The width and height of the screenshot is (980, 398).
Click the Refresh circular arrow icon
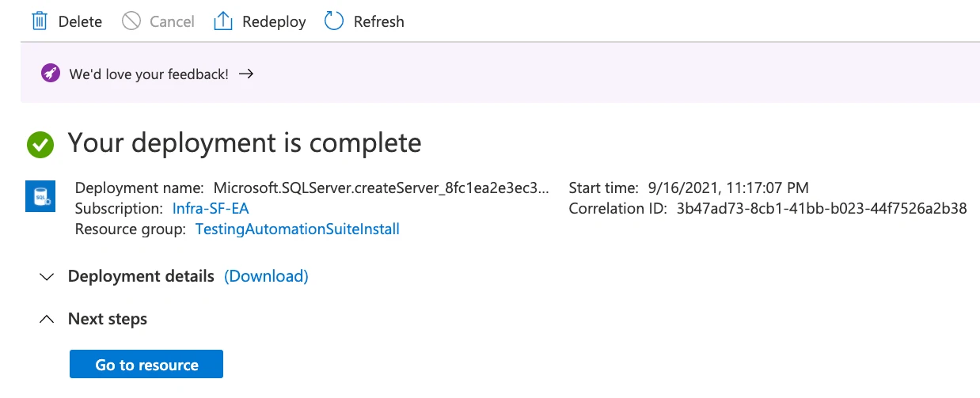pos(334,21)
